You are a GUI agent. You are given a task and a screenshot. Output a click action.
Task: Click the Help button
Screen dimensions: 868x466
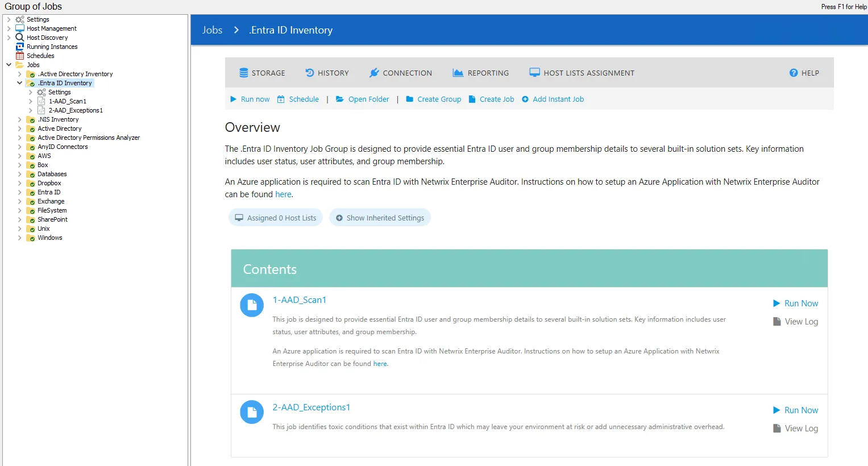(x=804, y=73)
